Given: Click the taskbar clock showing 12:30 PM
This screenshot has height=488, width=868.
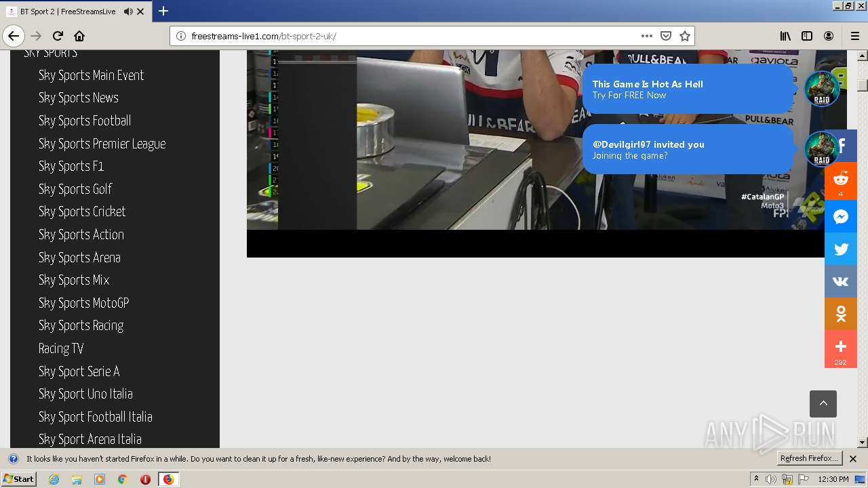Looking at the screenshot, I should (833, 479).
